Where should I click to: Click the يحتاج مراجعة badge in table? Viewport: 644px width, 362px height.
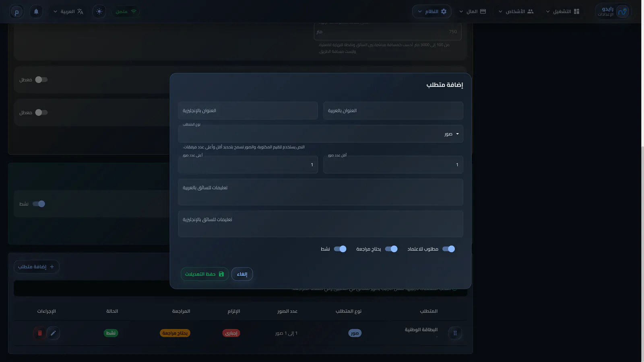click(175, 333)
